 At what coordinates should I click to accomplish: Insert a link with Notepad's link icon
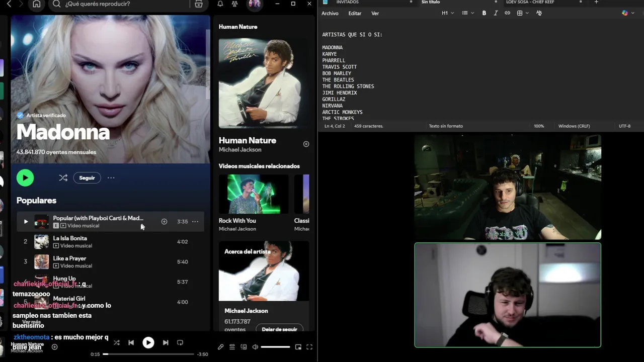point(507,13)
